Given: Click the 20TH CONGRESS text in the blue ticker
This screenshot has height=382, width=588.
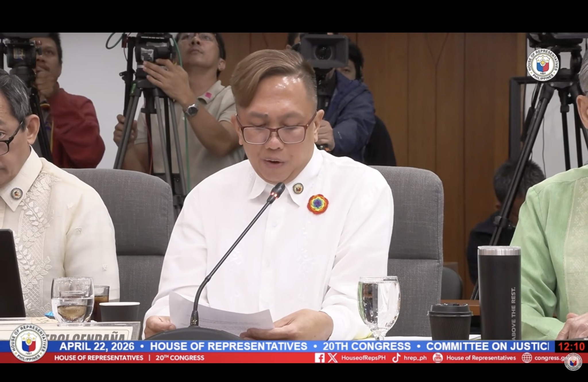Looking at the screenshot, I should click(x=367, y=346).
